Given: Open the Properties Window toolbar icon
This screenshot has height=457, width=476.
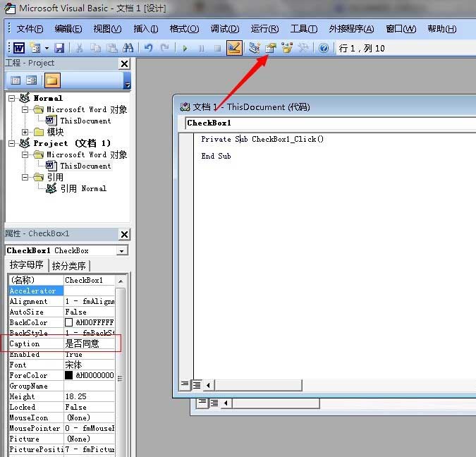Looking at the screenshot, I should [270, 48].
